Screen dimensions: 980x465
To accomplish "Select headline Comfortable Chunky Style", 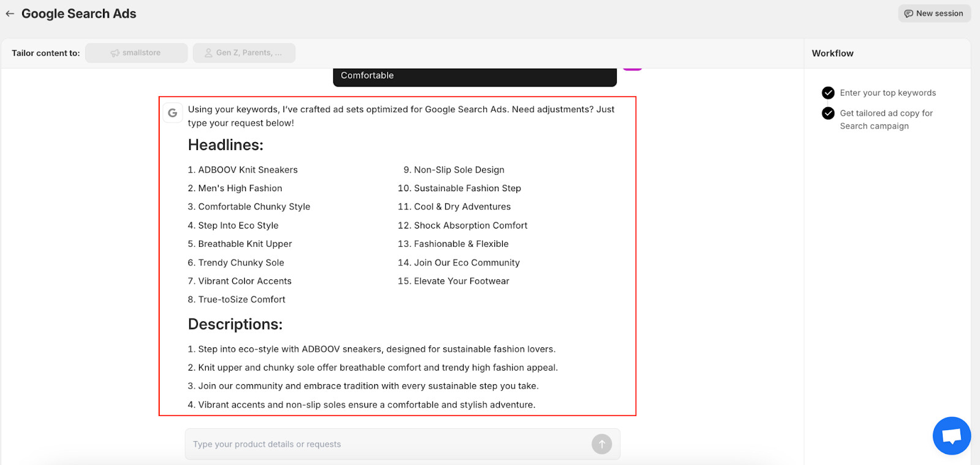I will 254,206.
